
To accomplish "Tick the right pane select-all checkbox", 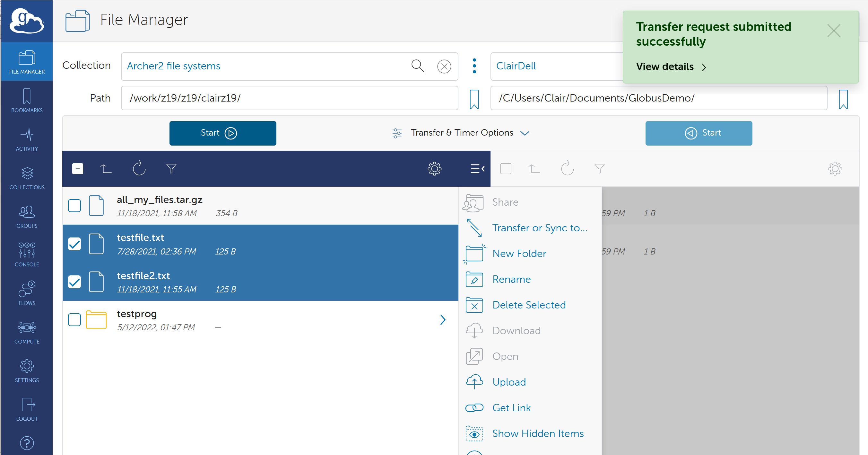I will point(506,168).
